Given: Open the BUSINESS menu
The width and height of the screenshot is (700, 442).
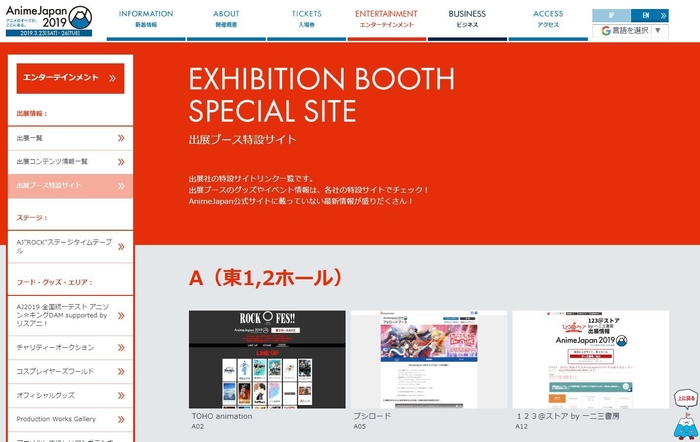Looking at the screenshot, I should pyautogui.click(x=467, y=20).
